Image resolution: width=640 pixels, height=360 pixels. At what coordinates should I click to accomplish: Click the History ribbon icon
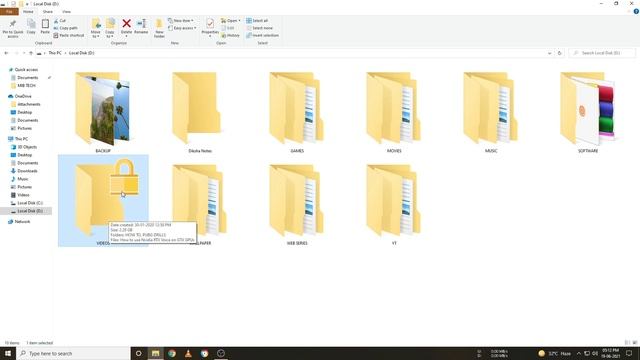point(231,36)
